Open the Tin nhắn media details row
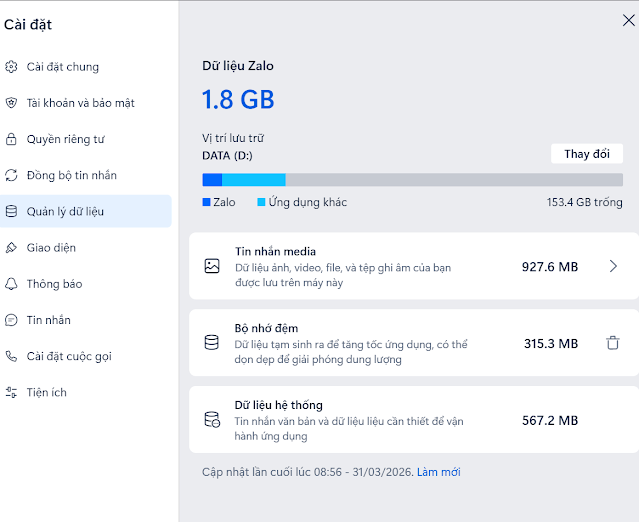This screenshot has width=639, height=522. (414, 266)
